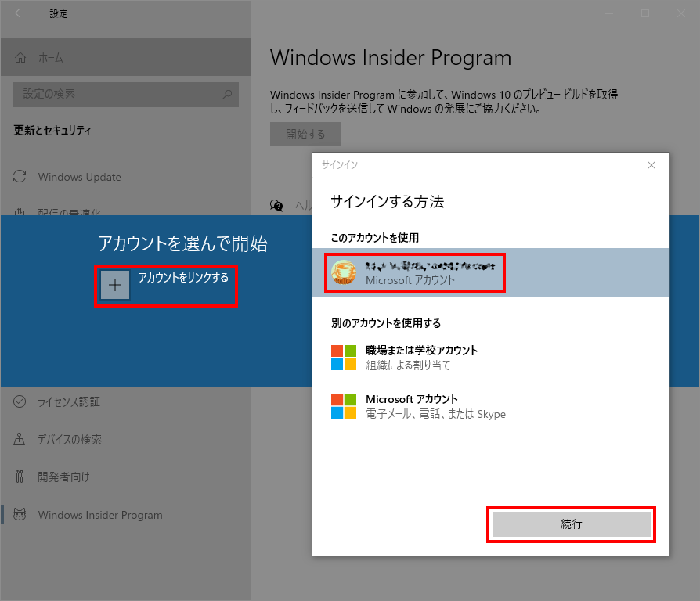Click the 開始する button

[x=305, y=134]
